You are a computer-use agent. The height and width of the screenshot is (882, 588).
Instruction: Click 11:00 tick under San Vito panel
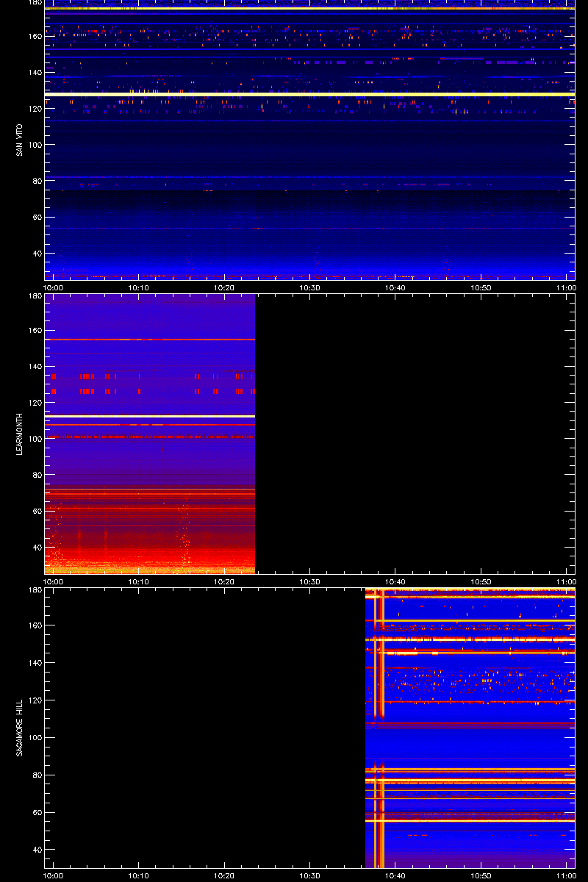[566, 287]
